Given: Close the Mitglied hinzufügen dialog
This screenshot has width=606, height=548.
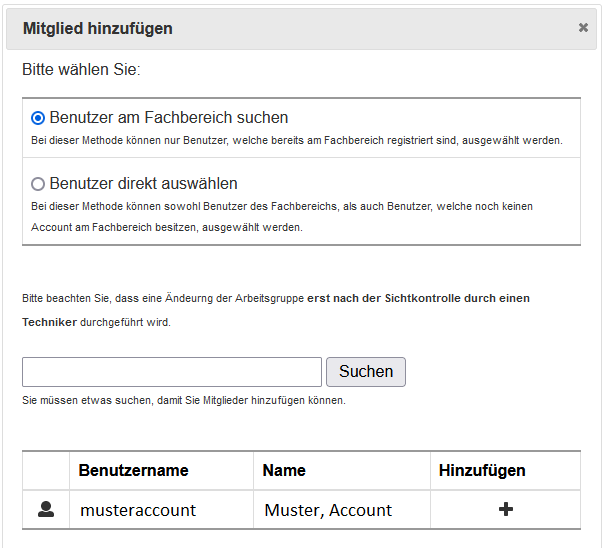Looking at the screenshot, I should point(583,28).
